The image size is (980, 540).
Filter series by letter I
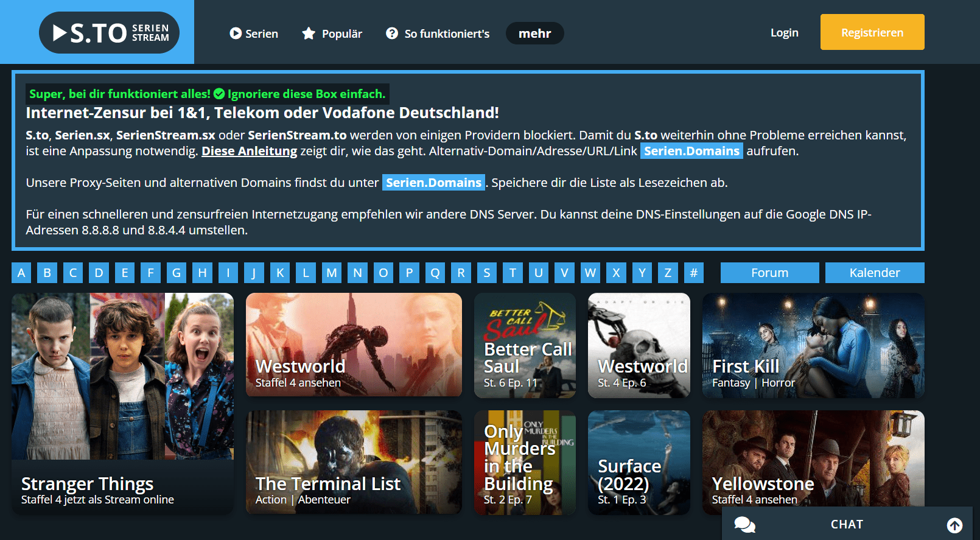pos(228,273)
